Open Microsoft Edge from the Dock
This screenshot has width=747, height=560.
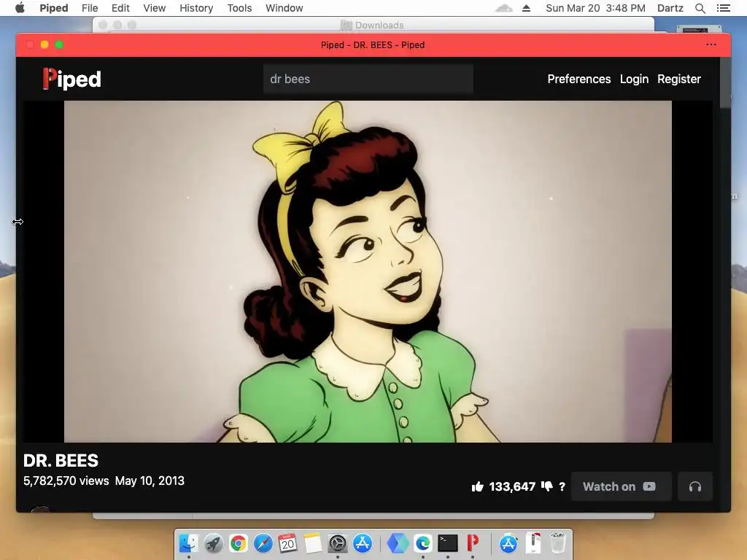pos(422,542)
